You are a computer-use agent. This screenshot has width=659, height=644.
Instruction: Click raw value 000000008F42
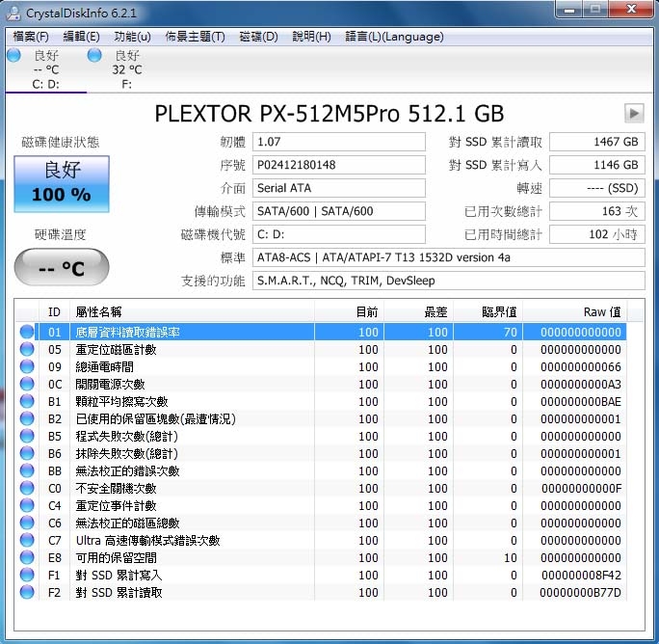coord(581,575)
